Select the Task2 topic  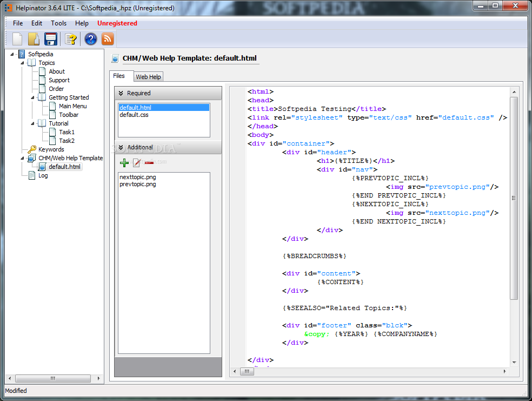tap(67, 141)
